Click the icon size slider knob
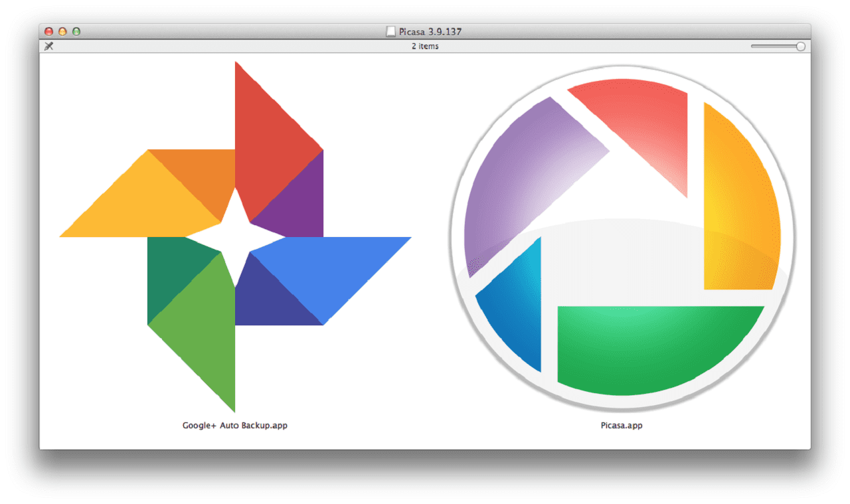Image resolution: width=850 pixels, height=504 pixels. coord(800,46)
